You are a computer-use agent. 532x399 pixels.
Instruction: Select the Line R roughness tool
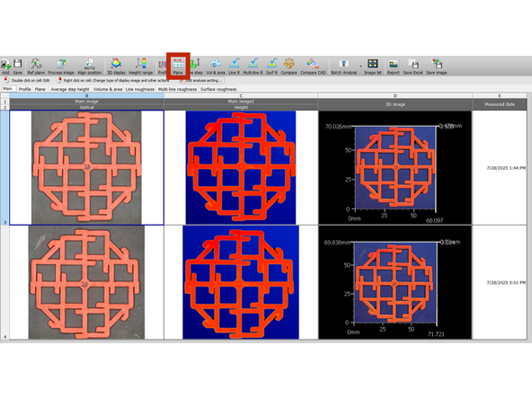(x=235, y=66)
